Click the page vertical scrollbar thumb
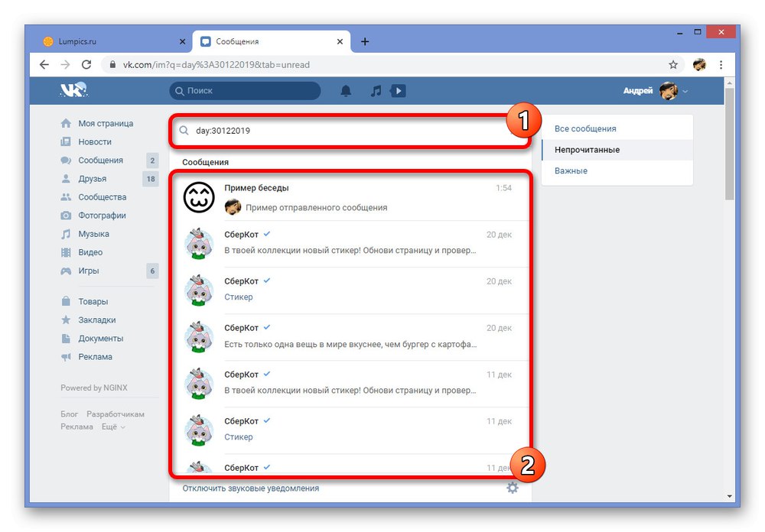This screenshot has height=532, width=765. [729, 144]
